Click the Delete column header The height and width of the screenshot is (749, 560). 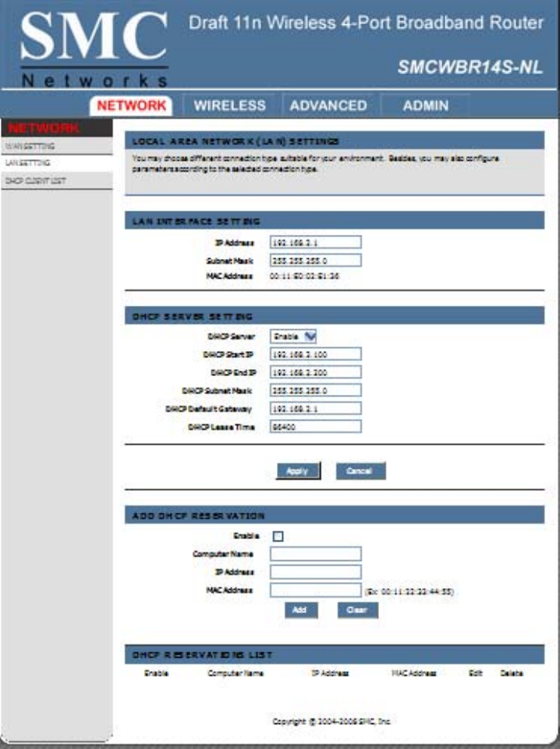pyautogui.click(x=512, y=673)
